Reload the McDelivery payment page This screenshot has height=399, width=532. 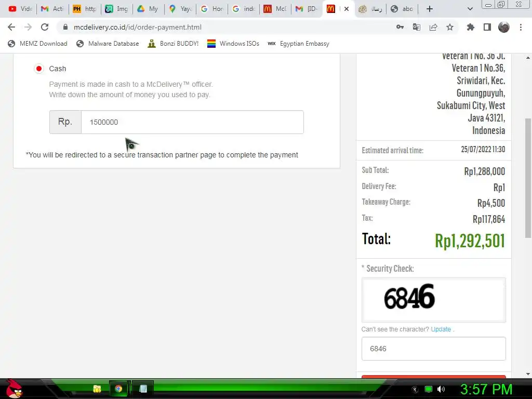[45, 27]
